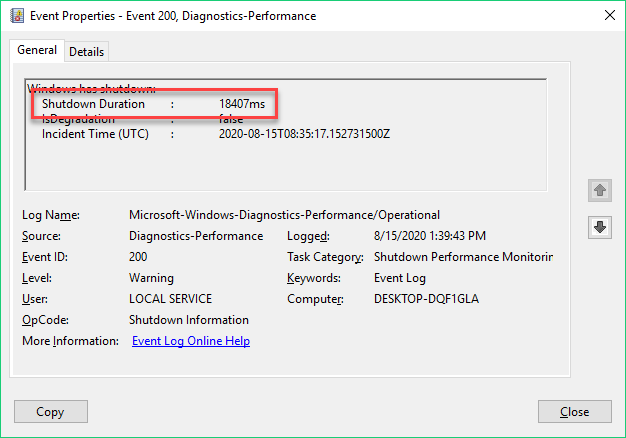Image resolution: width=626 pixels, height=438 pixels.
Task: Click the Logged date and time value
Action: (x=430, y=236)
